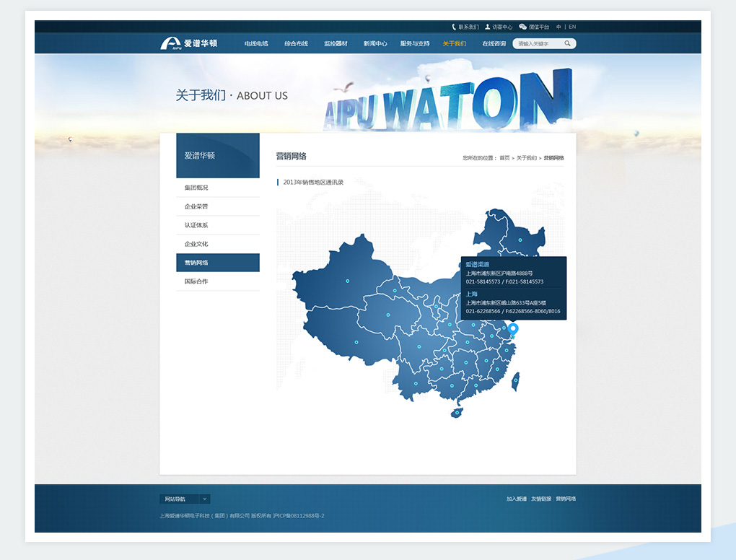Select the Qinghai dot on the map

(388, 315)
